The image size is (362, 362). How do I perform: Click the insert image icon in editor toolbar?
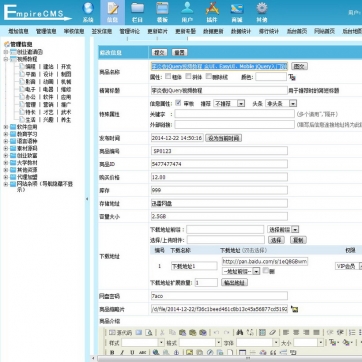[189, 352]
